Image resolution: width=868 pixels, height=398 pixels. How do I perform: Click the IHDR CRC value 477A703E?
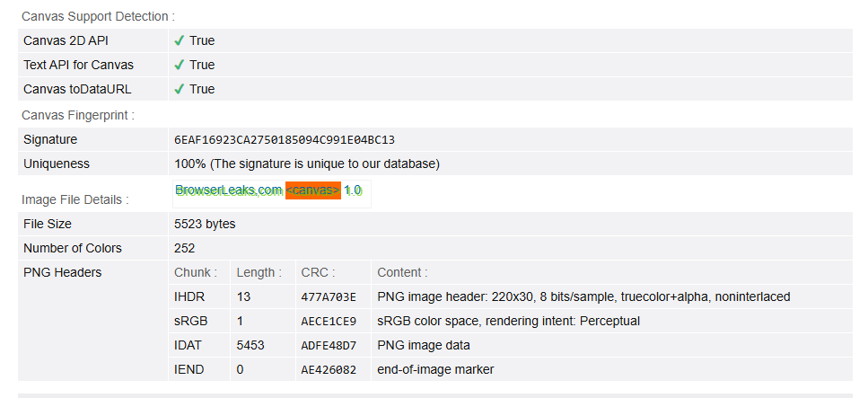click(329, 296)
